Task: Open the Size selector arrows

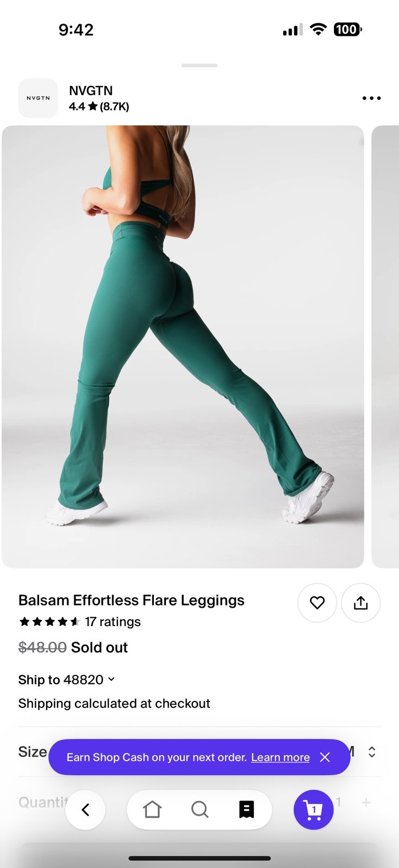Action: 372,752
